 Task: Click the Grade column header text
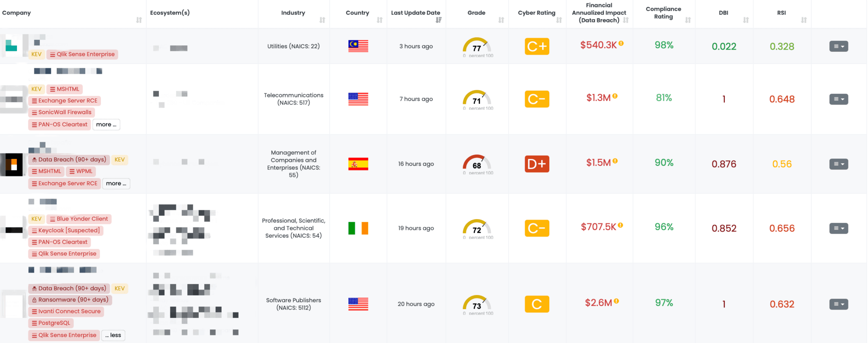pos(476,13)
